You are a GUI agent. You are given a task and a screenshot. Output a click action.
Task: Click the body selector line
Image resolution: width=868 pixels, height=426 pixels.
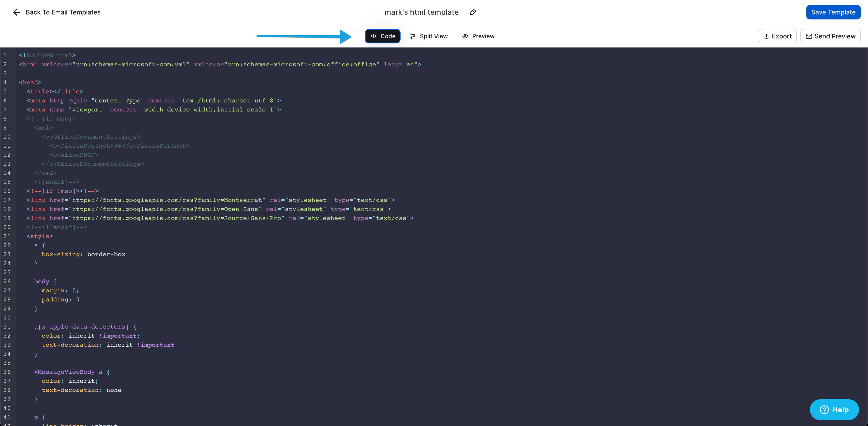[x=45, y=282]
